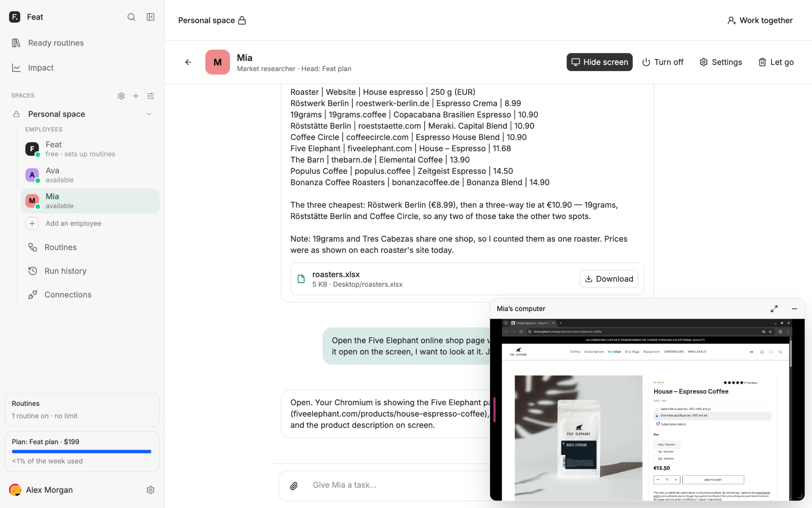
Task: Click the Personal space lock icon in header
Action: [x=242, y=20]
